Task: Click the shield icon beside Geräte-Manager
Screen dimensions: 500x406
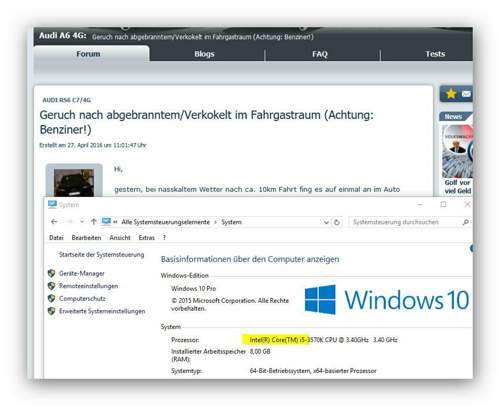Action: (51, 273)
